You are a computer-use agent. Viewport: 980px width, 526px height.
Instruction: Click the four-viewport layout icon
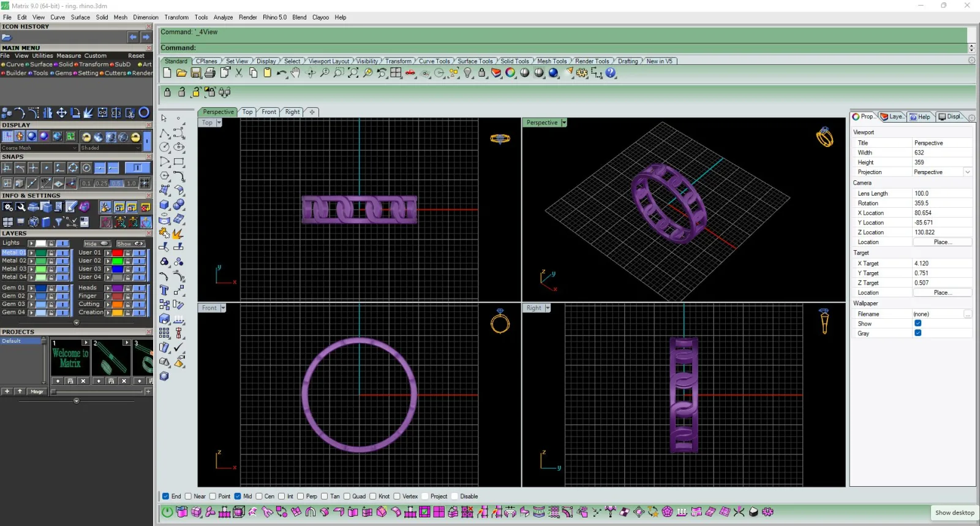[x=396, y=73]
